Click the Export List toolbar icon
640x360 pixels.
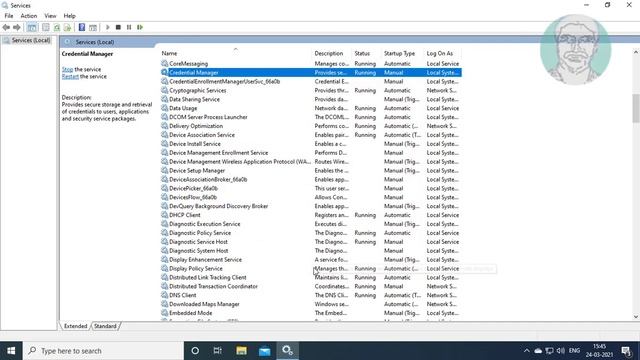pyautogui.click(x=67, y=27)
